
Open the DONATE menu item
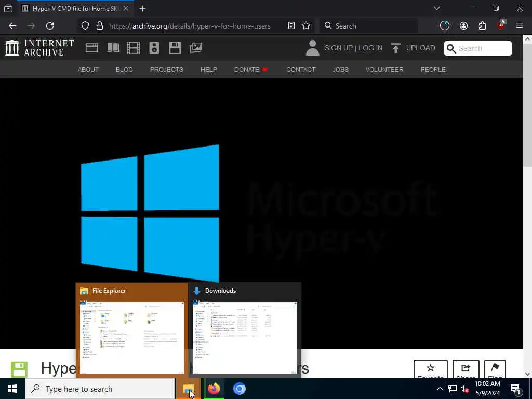coord(251,69)
